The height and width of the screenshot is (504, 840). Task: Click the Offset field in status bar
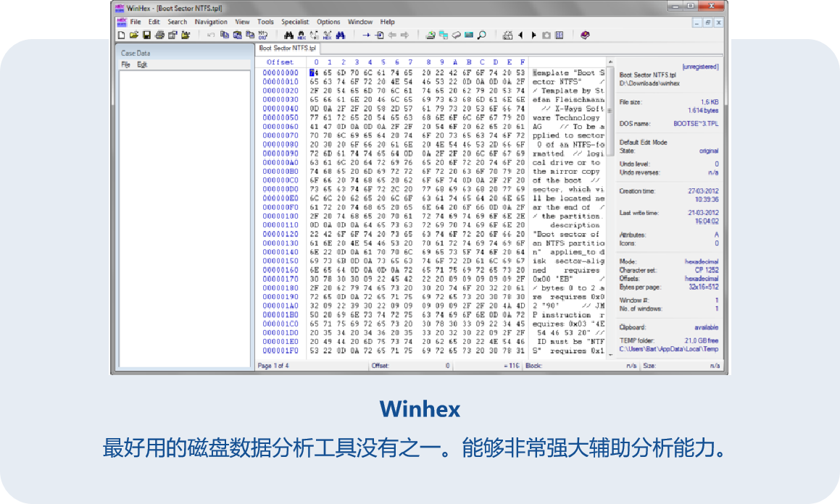pos(411,366)
